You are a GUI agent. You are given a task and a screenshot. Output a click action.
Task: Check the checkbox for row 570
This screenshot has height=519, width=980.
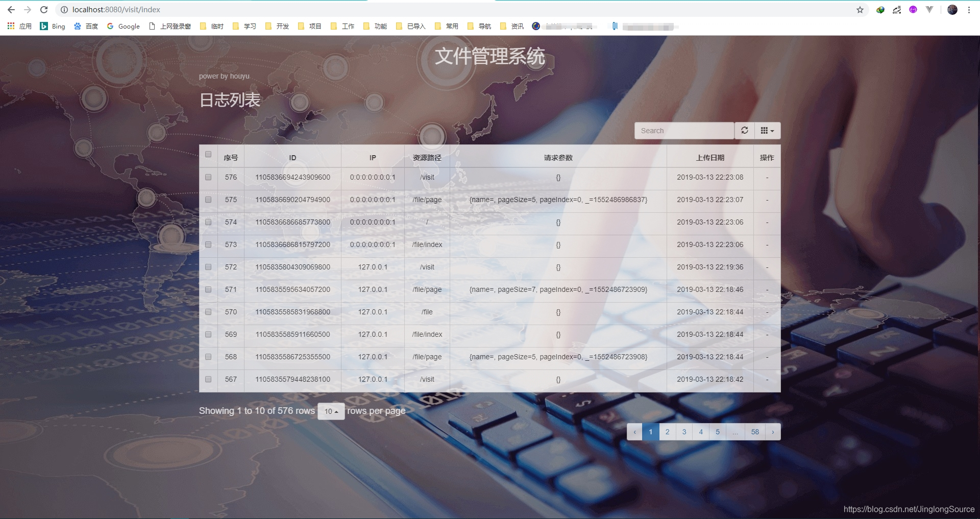[x=208, y=312]
